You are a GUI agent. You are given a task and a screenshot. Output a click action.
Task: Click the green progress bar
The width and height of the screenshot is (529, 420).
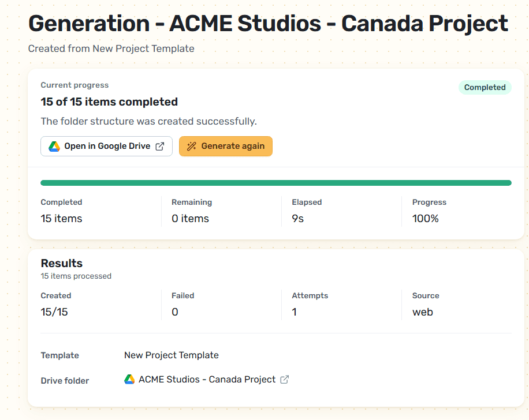276,183
